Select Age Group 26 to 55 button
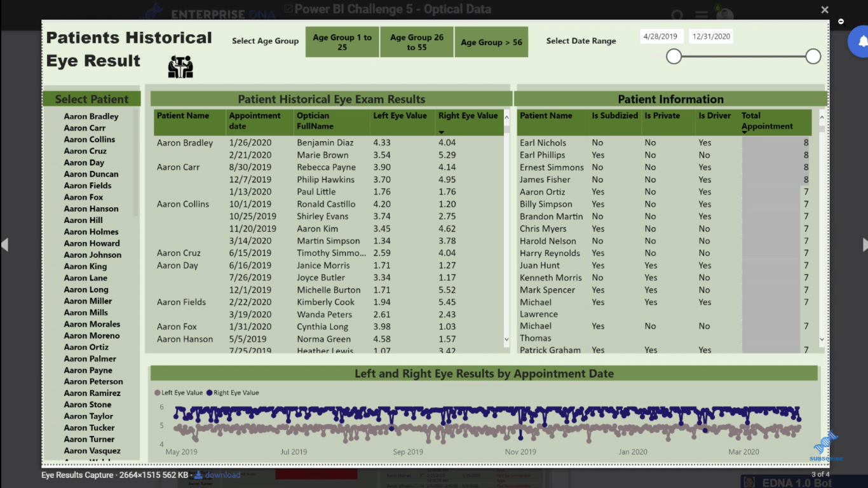The width and height of the screenshot is (868, 488). [417, 42]
